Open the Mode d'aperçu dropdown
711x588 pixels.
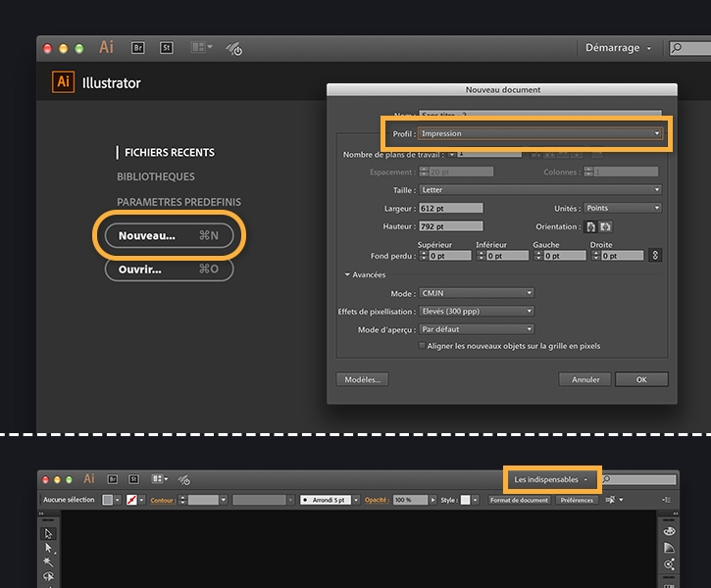pyautogui.click(x=476, y=329)
